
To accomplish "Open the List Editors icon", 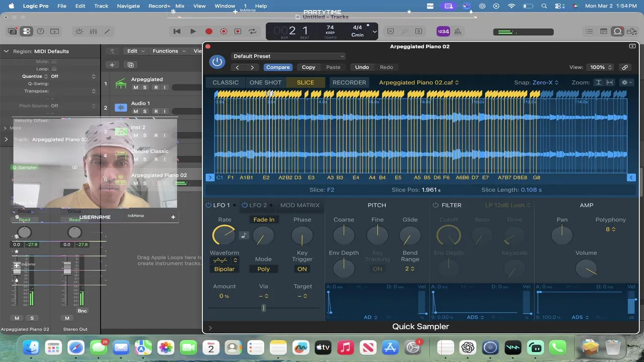I will tap(589, 31).
